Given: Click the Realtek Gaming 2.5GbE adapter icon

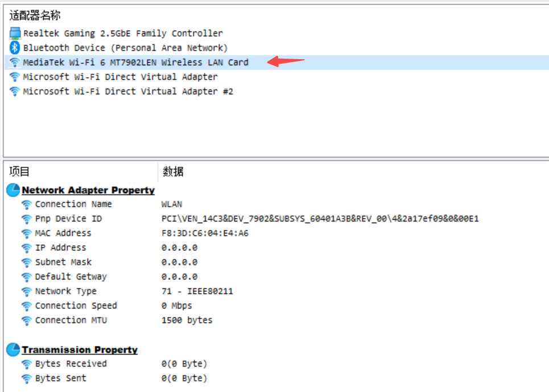Looking at the screenshot, I should pos(14,33).
